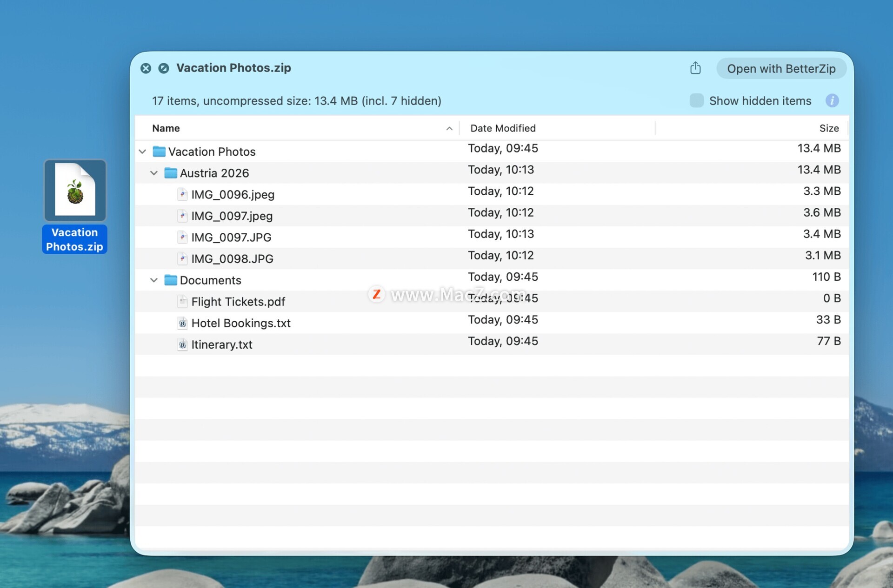The image size is (893, 588).
Task: Click the 3.6 MB size value
Action: pos(822,212)
